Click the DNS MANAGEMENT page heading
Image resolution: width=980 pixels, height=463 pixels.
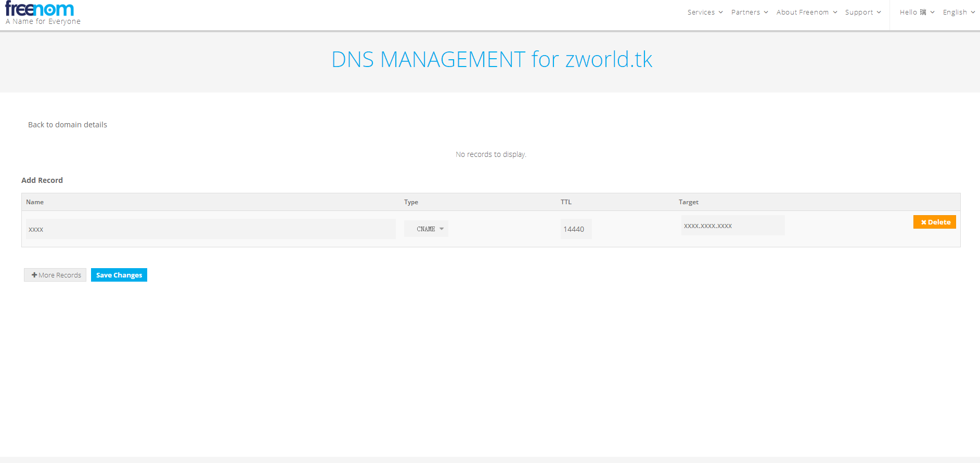[492, 59]
